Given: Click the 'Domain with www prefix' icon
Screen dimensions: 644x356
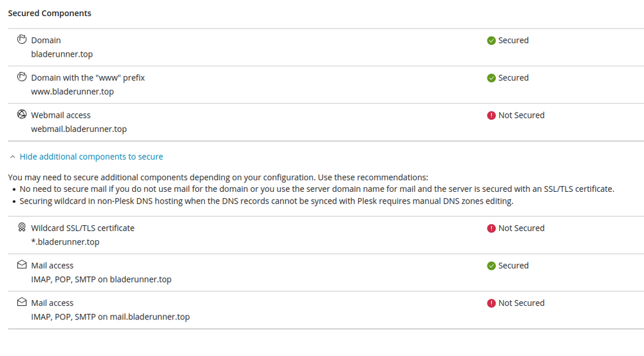Looking at the screenshot, I should click(22, 77).
